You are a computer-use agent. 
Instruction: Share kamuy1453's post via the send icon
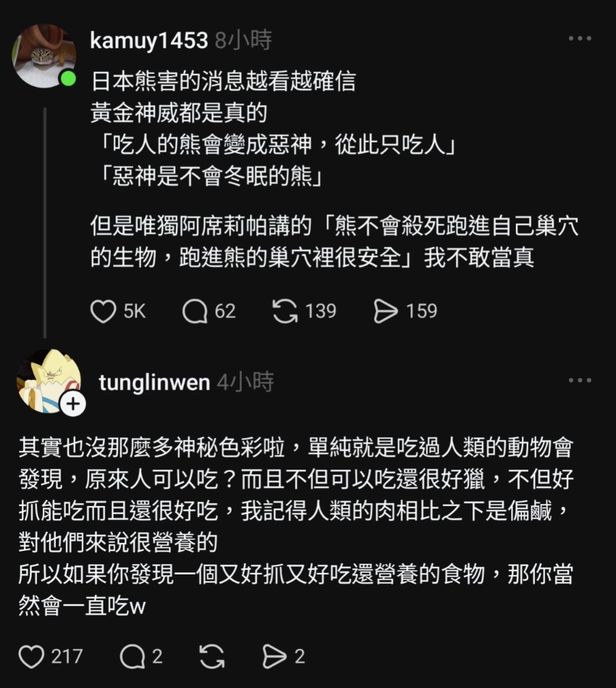[386, 312]
